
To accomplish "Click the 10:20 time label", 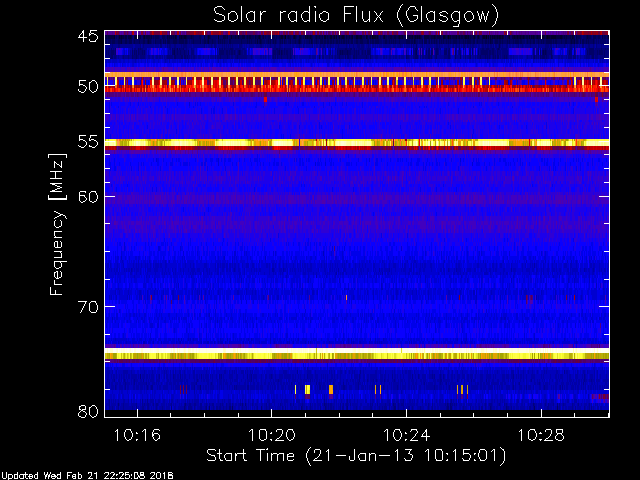I will tap(272, 435).
